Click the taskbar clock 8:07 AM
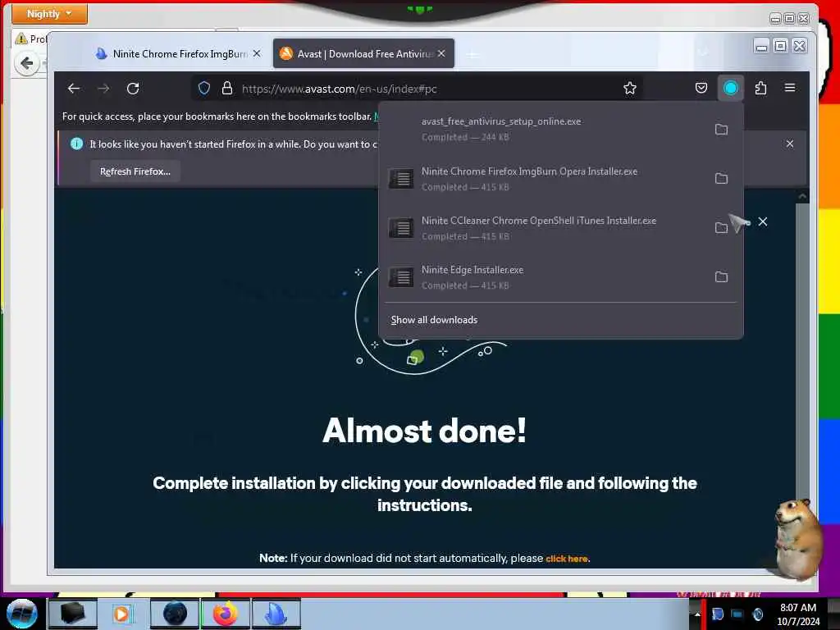 [797, 614]
